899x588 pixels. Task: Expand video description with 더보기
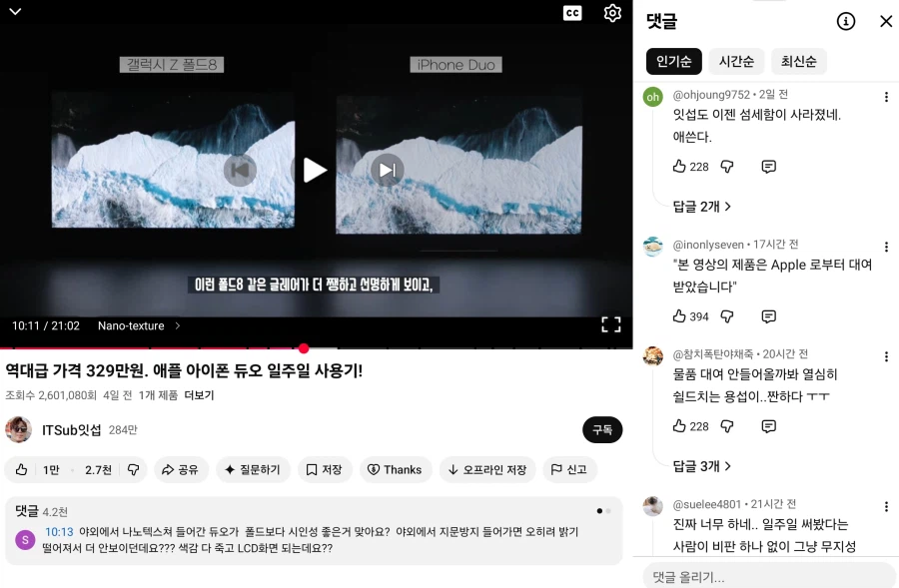coord(199,395)
